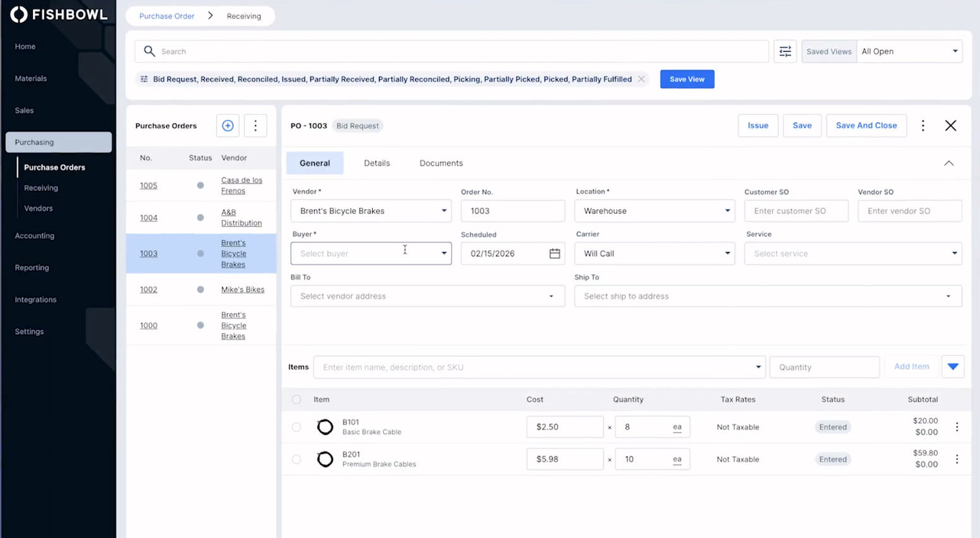The image size is (980, 538).
Task: Open the Purchase Orders panel kebab menu
Action: click(255, 126)
